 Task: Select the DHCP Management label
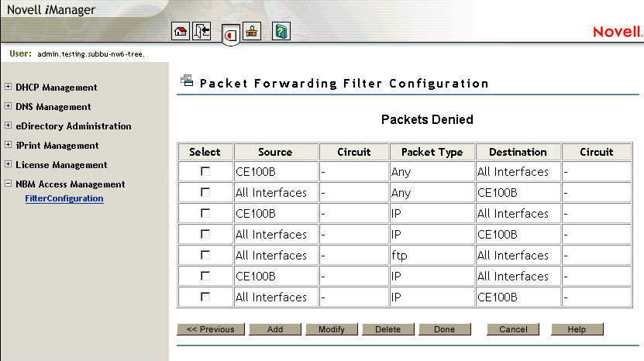(57, 88)
